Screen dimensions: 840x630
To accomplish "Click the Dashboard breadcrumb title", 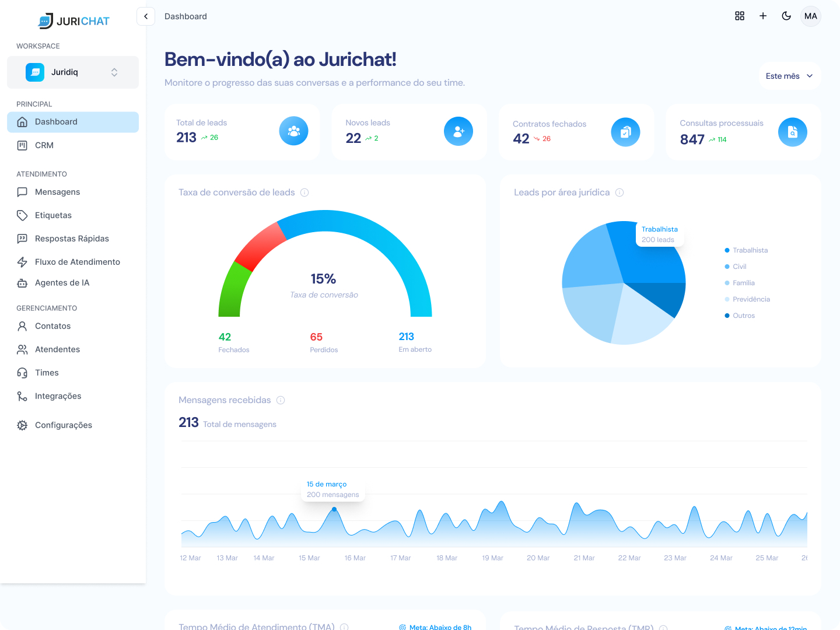I will [x=185, y=16].
